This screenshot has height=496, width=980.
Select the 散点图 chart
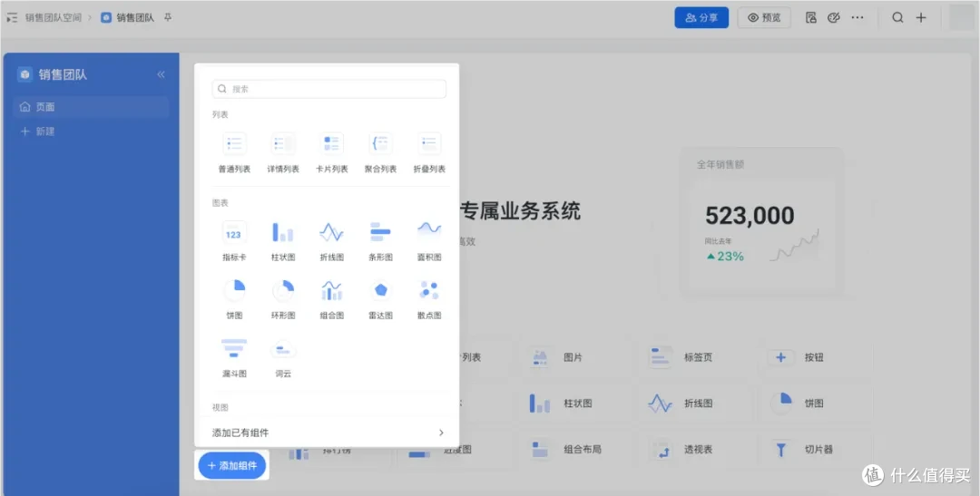429,299
